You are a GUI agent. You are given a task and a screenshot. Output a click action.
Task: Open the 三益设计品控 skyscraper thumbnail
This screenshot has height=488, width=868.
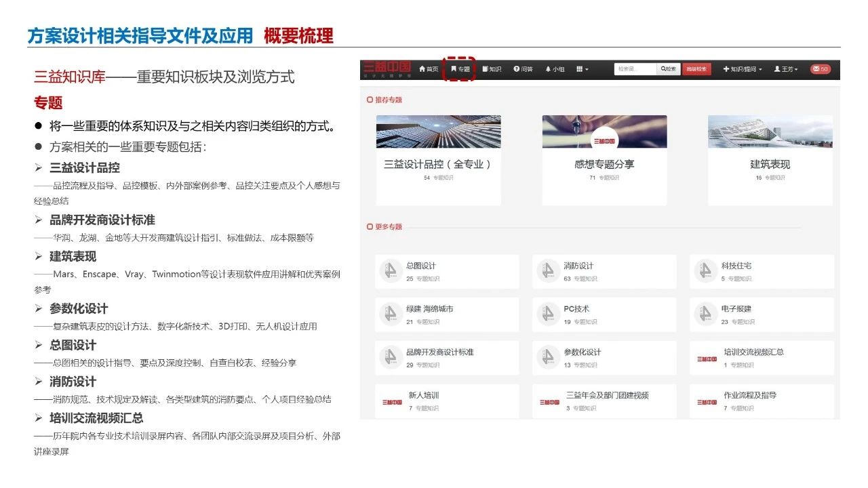point(439,131)
